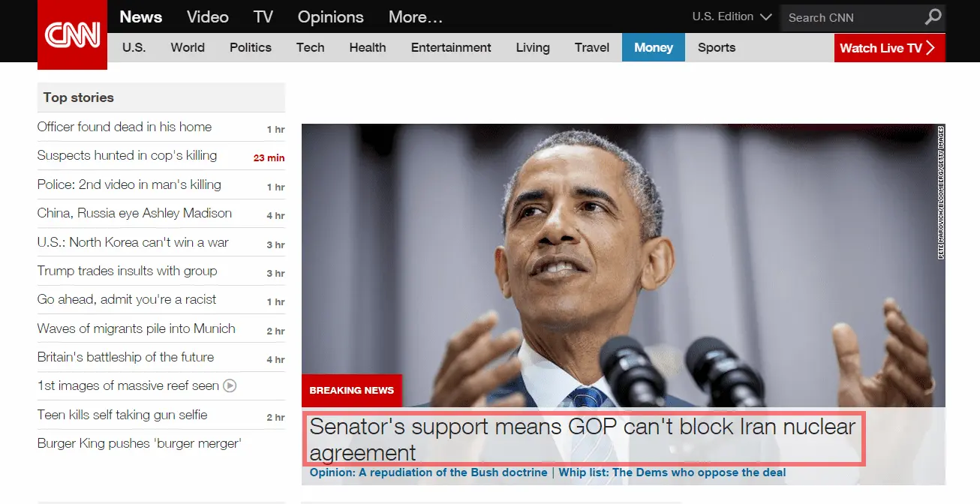Screen dimensions: 980x504
Task: Click the CNN logo
Action: pyautogui.click(x=72, y=34)
